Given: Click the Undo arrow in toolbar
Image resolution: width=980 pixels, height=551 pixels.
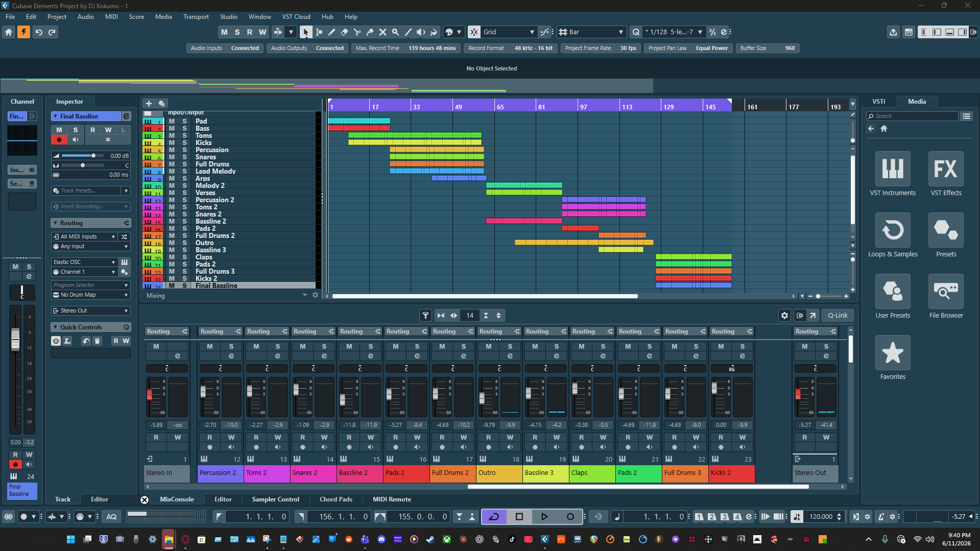Looking at the screenshot, I should [38, 32].
